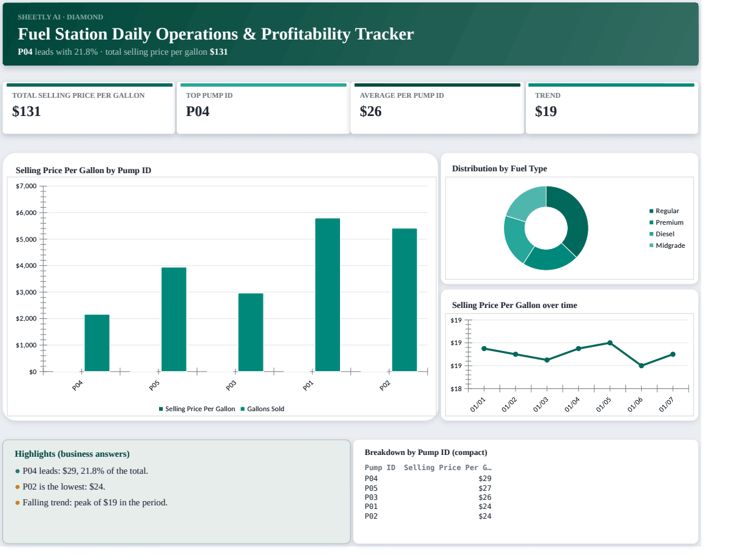
Task: Click the $18 y-axis label on line chart
Action: pyautogui.click(x=456, y=389)
